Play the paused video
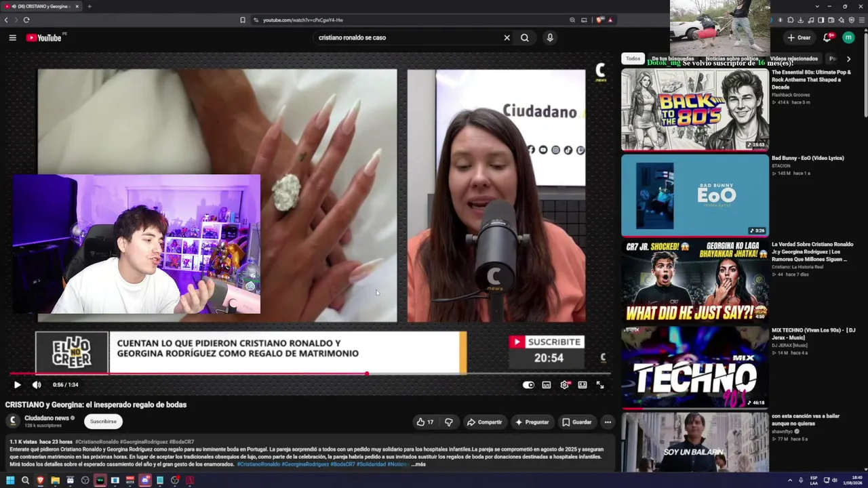 [17, 385]
